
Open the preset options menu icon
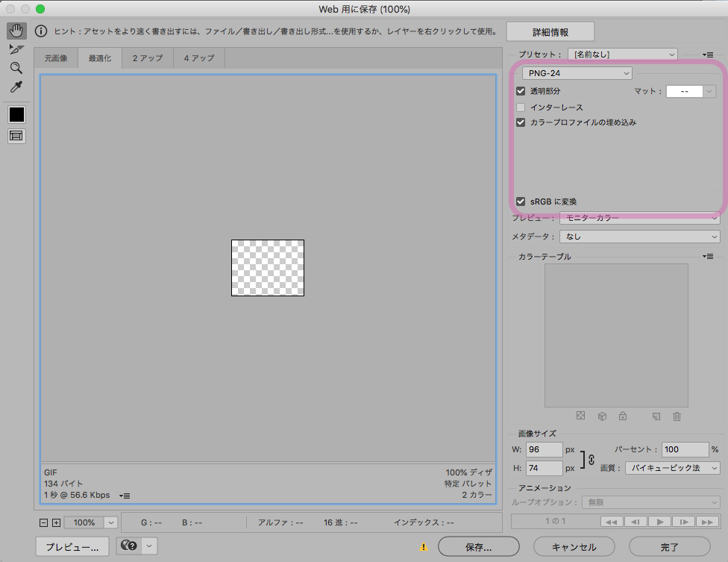708,54
